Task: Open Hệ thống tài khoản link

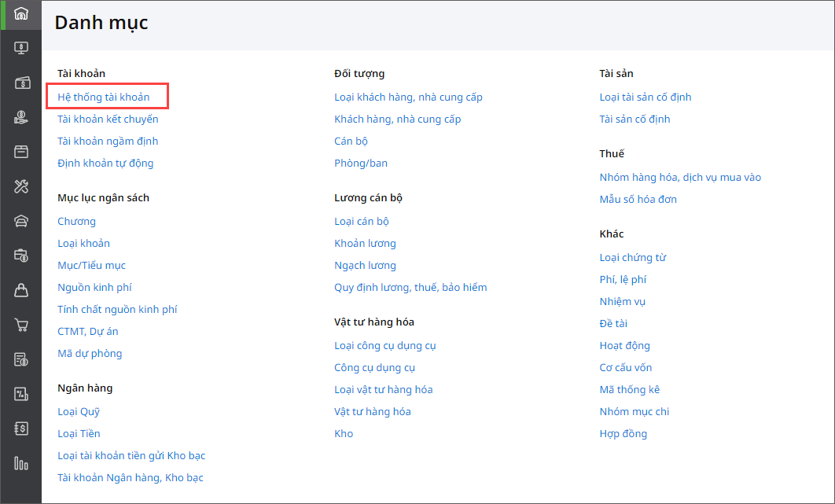Action: pos(103,97)
